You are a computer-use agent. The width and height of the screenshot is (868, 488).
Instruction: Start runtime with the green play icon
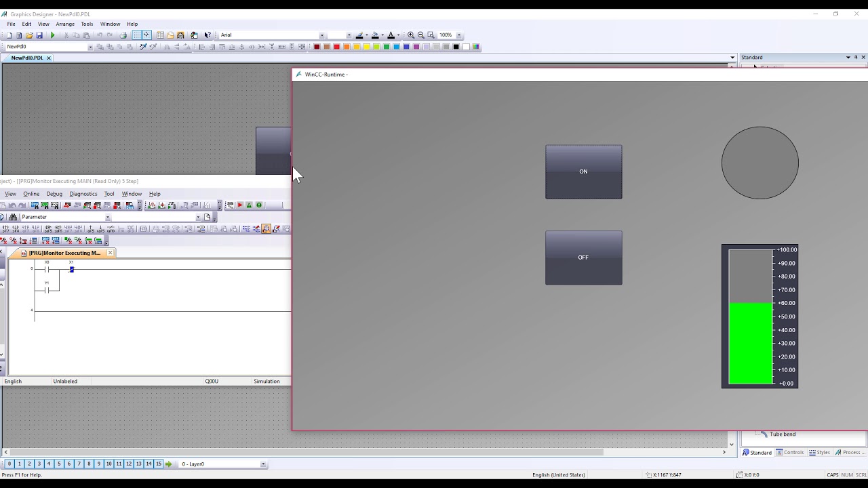click(x=53, y=35)
